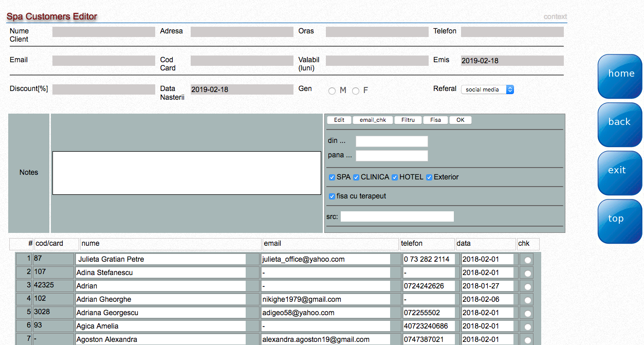This screenshot has height=345, width=644.
Task: Click the data column header
Action: [486, 244]
